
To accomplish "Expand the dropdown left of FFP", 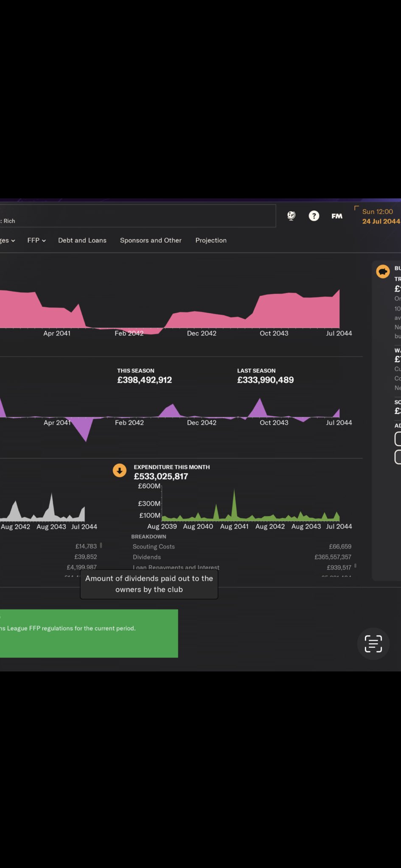I will pyautogui.click(x=8, y=240).
